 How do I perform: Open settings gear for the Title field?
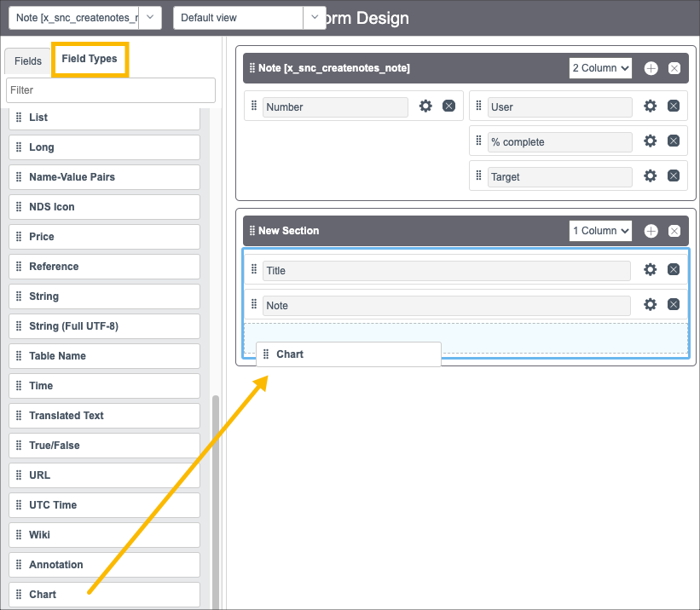(651, 269)
